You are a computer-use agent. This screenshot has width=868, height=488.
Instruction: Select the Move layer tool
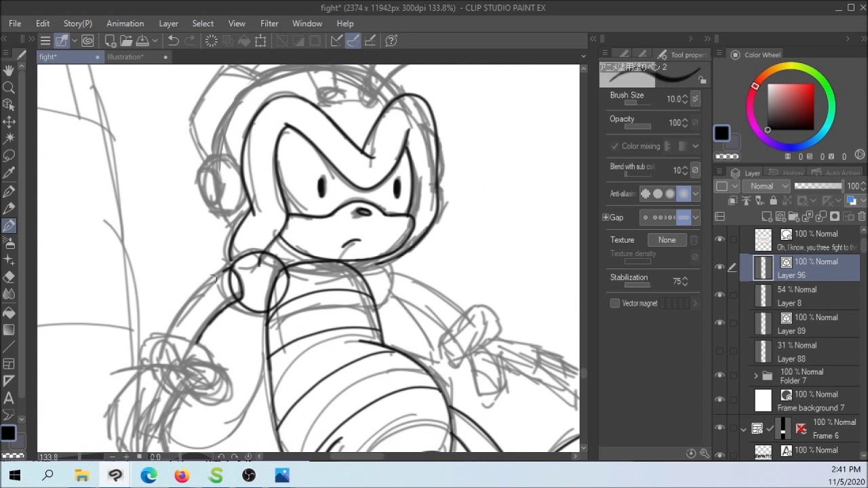9,122
